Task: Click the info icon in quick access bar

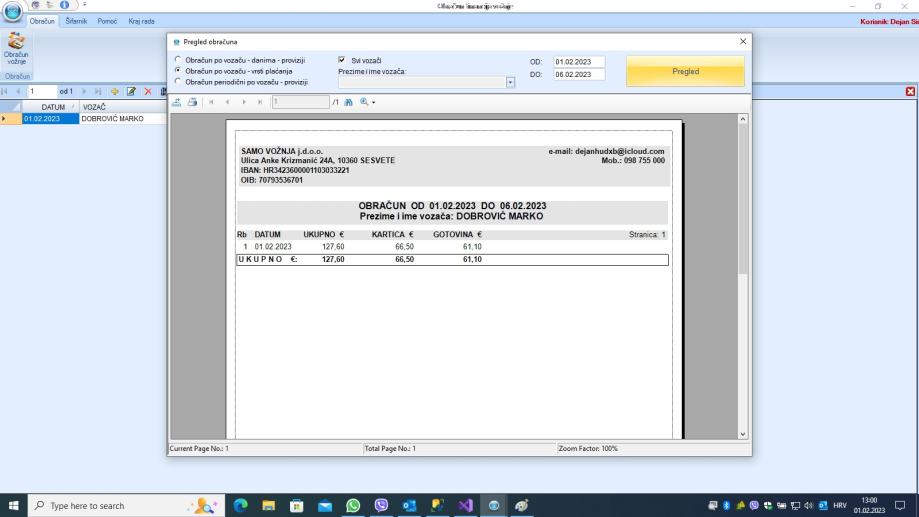Action: tap(64, 5)
